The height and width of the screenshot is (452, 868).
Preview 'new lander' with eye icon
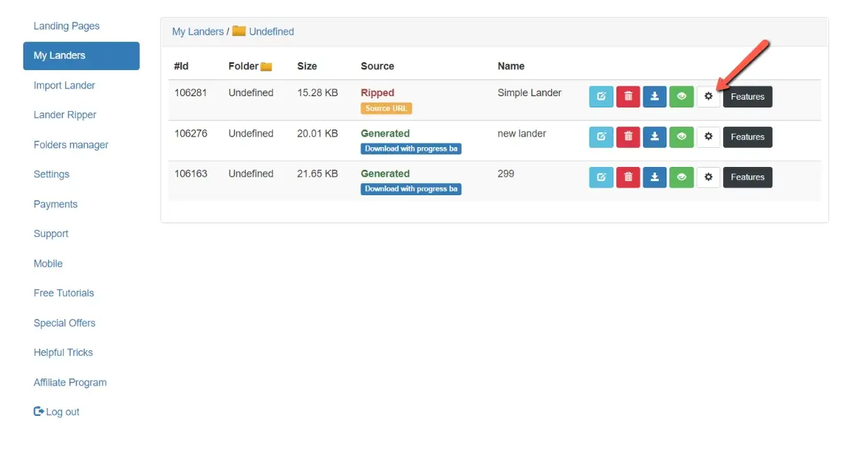pyautogui.click(x=681, y=137)
